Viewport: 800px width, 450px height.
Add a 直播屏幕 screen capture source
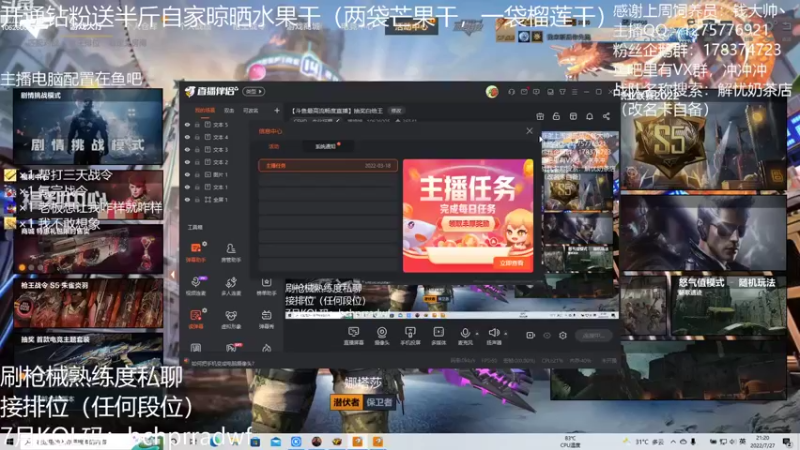point(353,336)
